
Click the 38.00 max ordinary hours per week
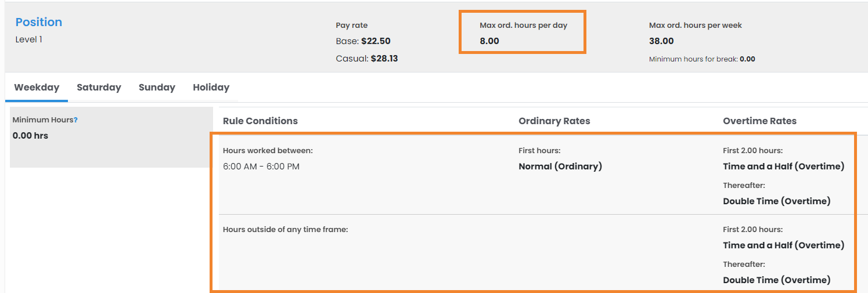pos(661,41)
